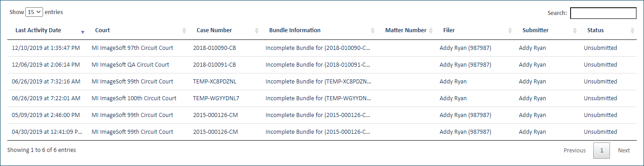
Task: Click Incomplete Bundle for TEMP-WGYYDN entry
Action: click(x=319, y=98)
